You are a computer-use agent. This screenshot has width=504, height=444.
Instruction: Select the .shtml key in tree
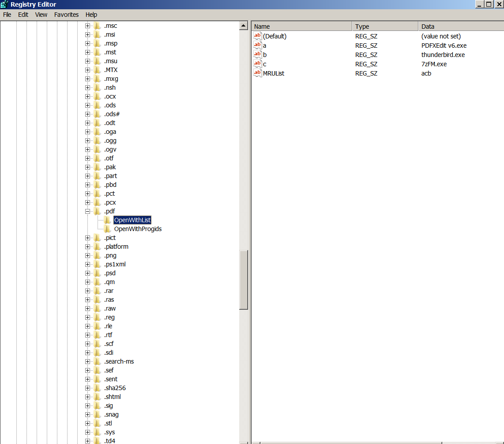(x=113, y=397)
